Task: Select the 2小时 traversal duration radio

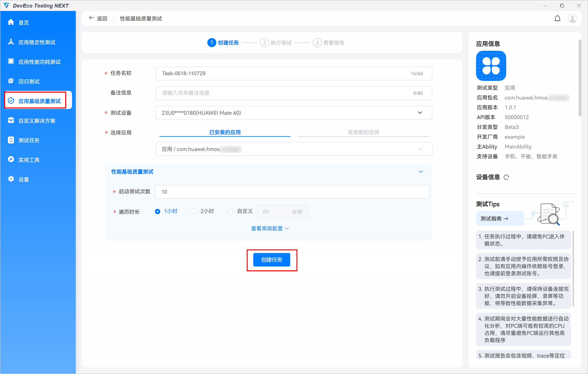Action: (x=194, y=212)
